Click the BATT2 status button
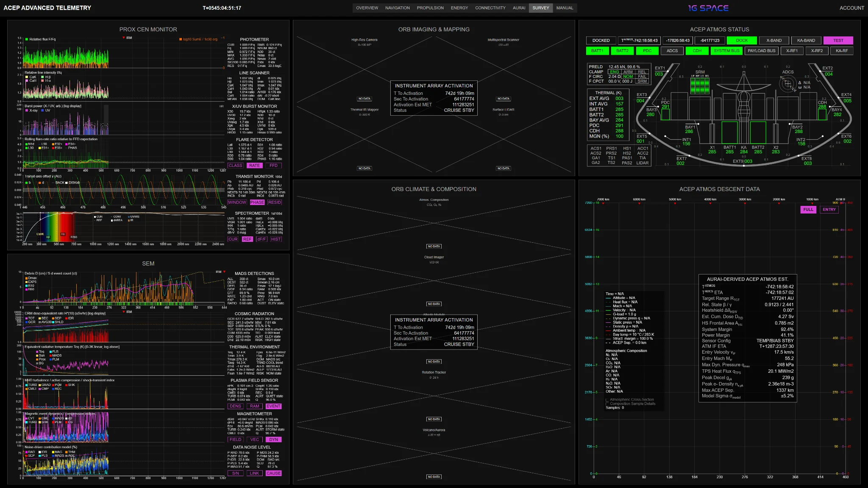The image size is (868, 488). (622, 51)
